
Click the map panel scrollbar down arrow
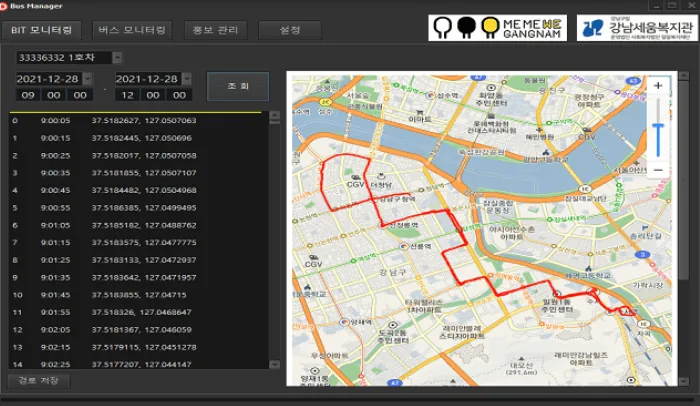click(x=683, y=381)
